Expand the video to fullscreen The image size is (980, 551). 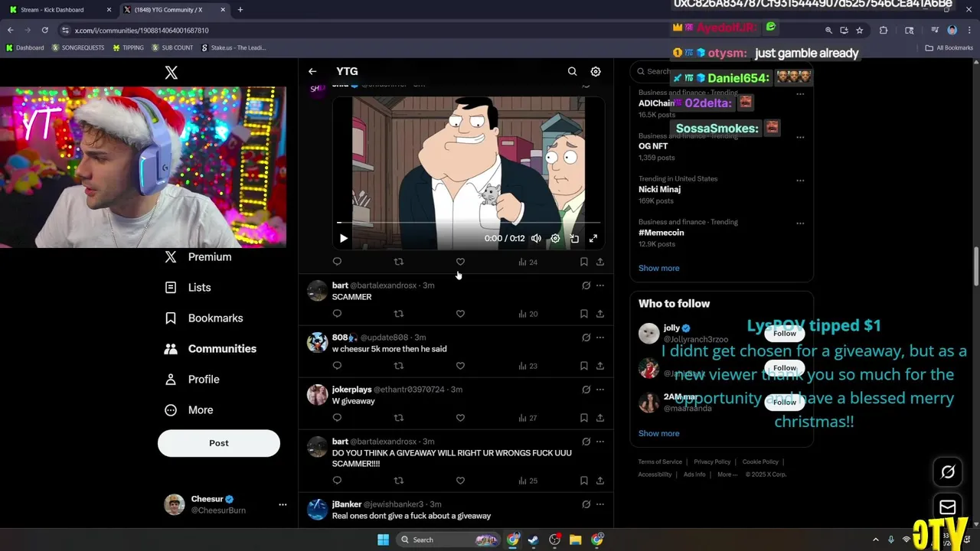(x=593, y=238)
